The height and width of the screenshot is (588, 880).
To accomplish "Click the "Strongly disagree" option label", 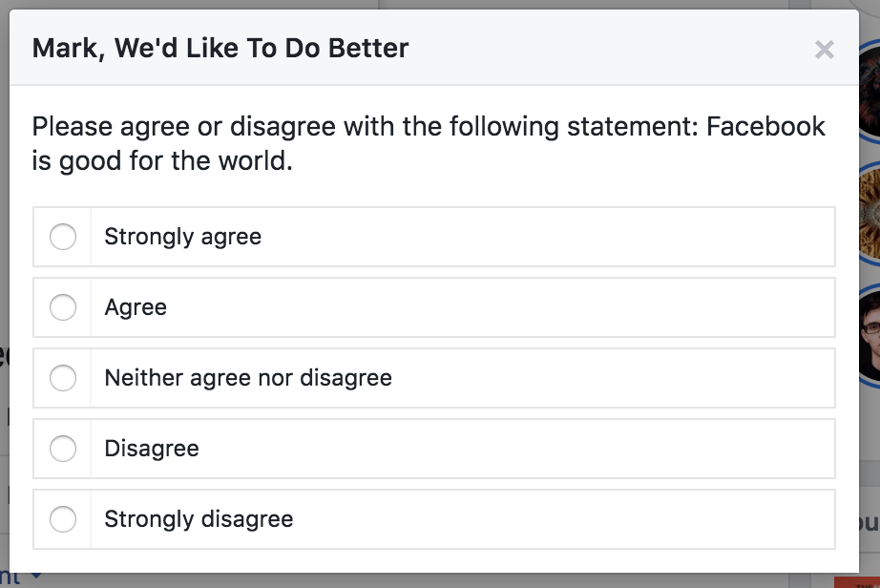I will tap(199, 519).
